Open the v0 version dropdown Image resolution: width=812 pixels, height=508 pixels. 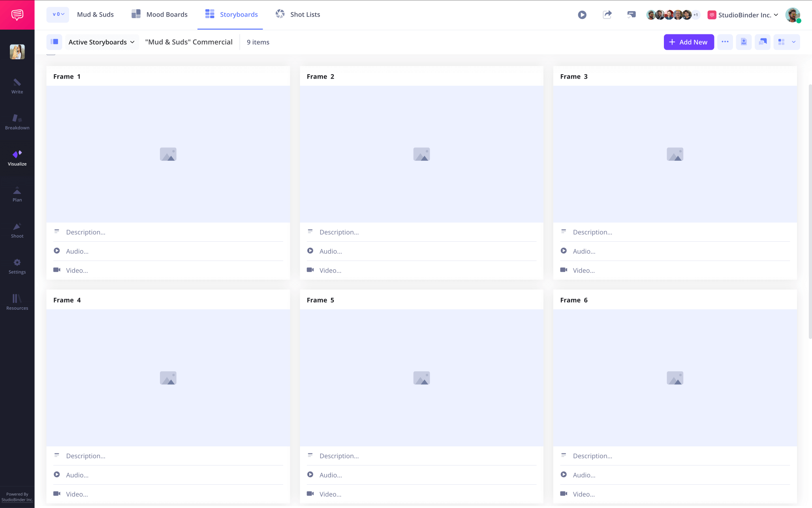[58, 15]
